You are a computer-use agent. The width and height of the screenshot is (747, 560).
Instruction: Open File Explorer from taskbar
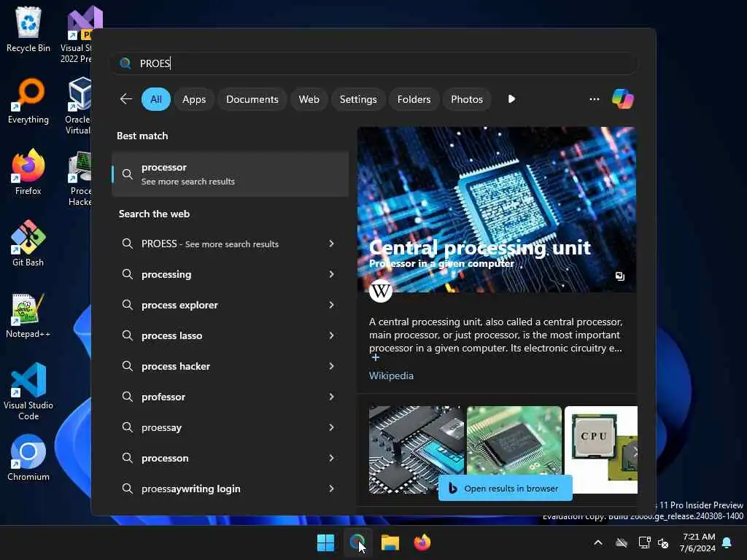(390, 542)
